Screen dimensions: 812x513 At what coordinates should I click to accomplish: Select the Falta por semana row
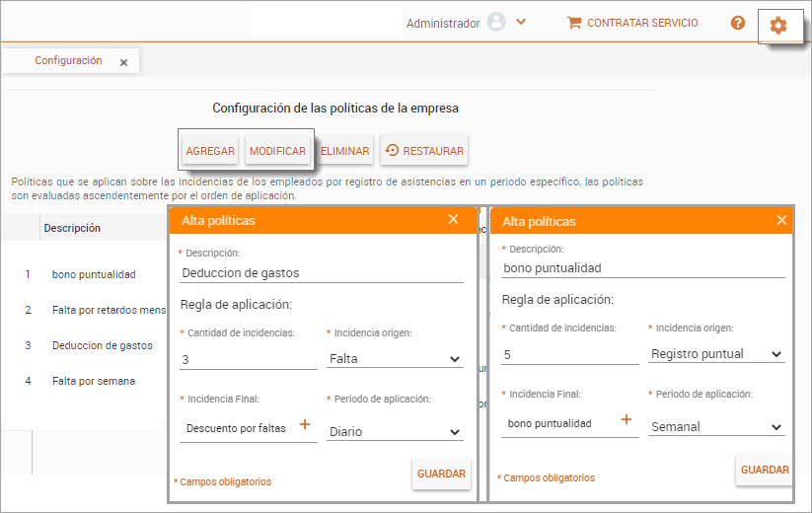pyautogui.click(x=94, y=381)
